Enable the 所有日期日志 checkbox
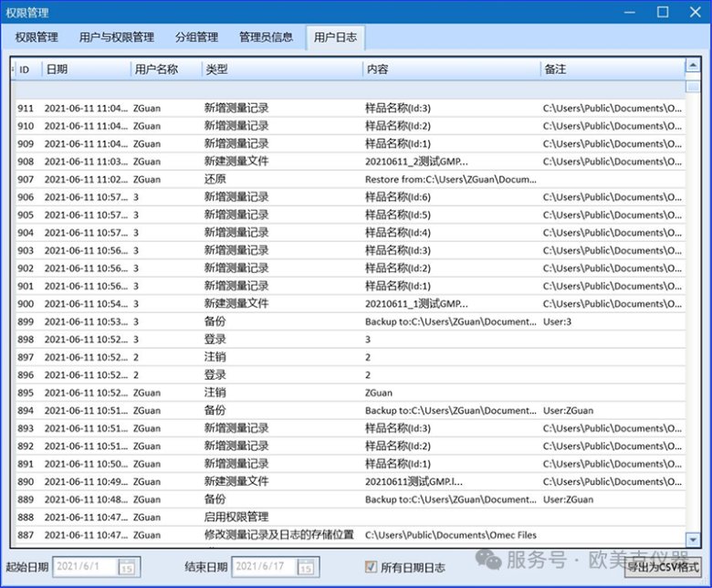This screenshot has height=588, width=712. pos(371,567)
